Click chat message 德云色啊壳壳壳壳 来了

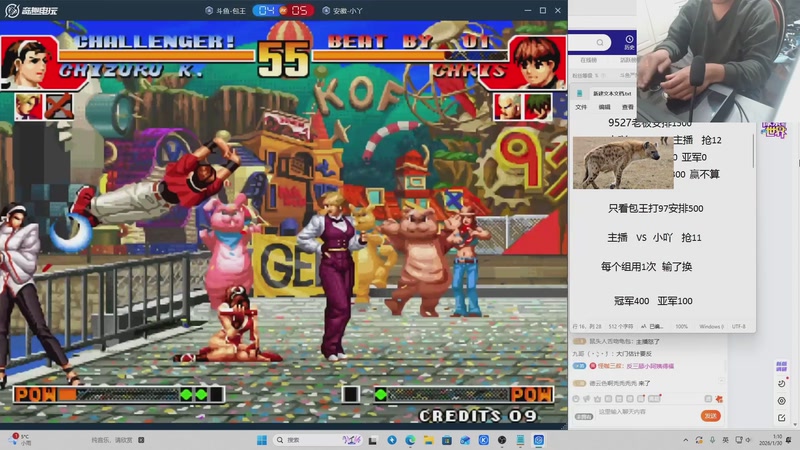point(620,383)
